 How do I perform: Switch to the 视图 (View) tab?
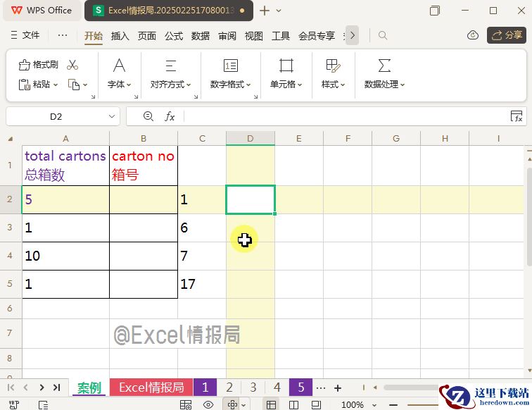254,36
